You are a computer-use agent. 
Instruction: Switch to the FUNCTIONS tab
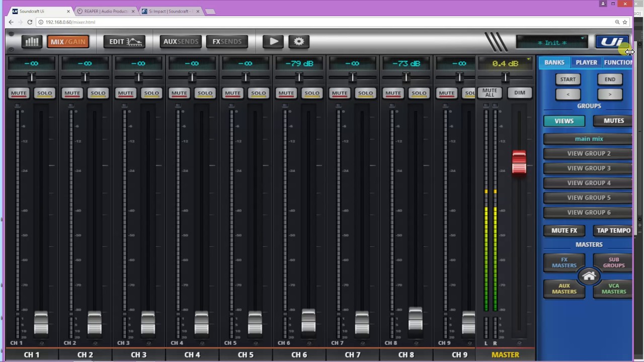click(x=618, y=62)
